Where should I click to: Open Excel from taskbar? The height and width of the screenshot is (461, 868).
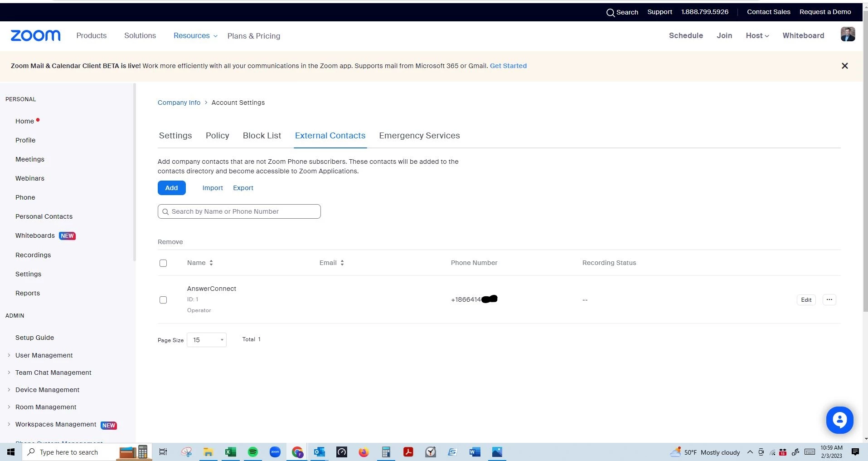(x=230, y=452)
